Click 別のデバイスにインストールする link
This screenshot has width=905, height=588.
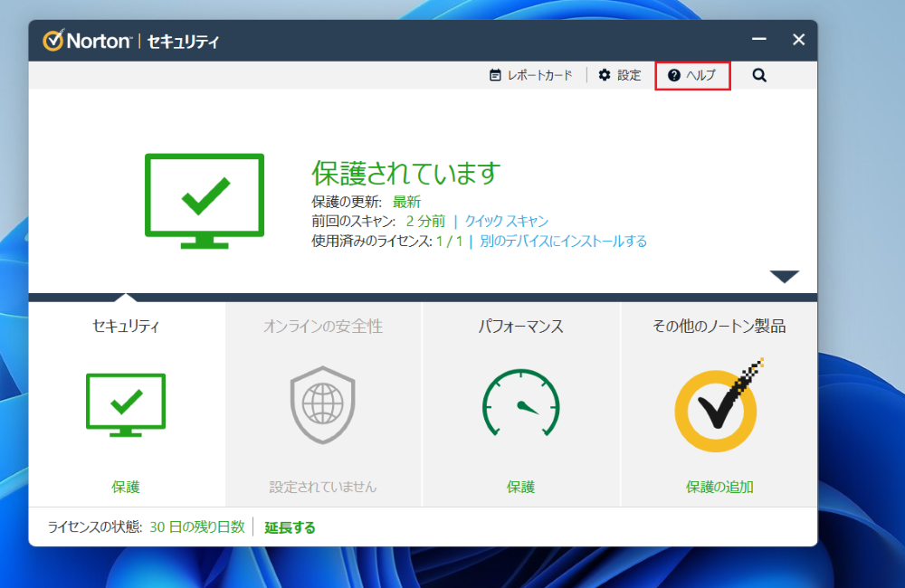pyautogui.click(x=563, y=242)
